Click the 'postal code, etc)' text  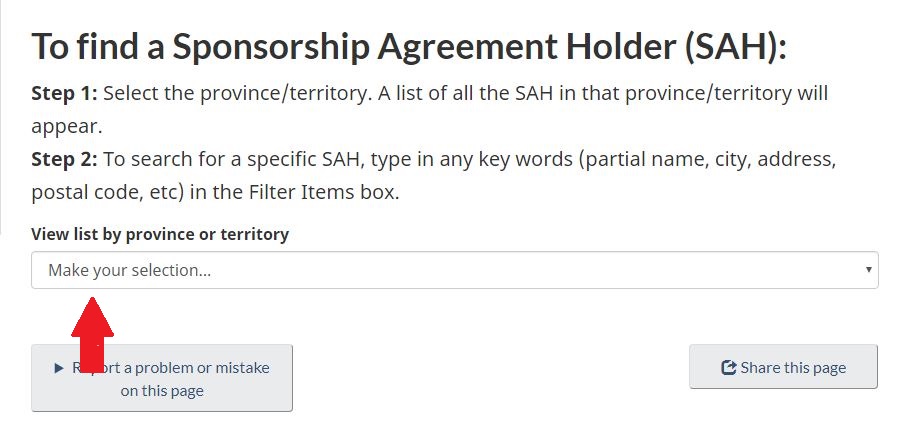tap(105, 191)
